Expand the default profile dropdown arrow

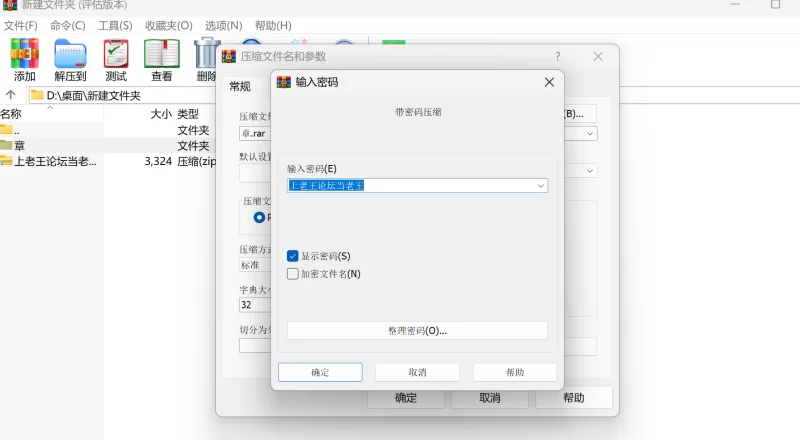[x=590, y=170]
